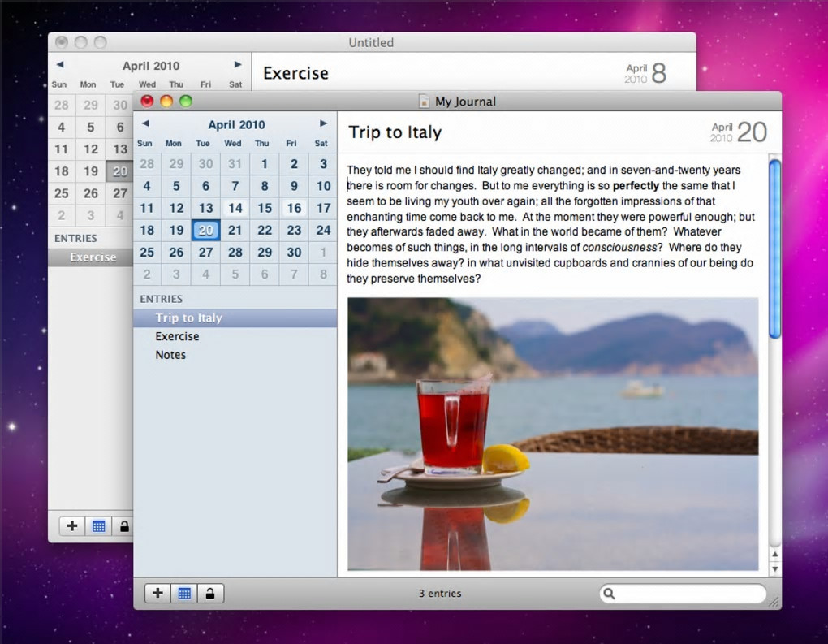
Task: Toggle calendar view in My Journal toolbar
Action: tap(184, 594)
